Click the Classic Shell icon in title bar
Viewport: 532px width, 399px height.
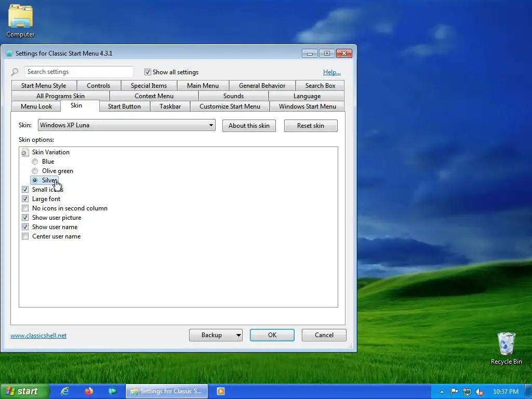[9, 54]
